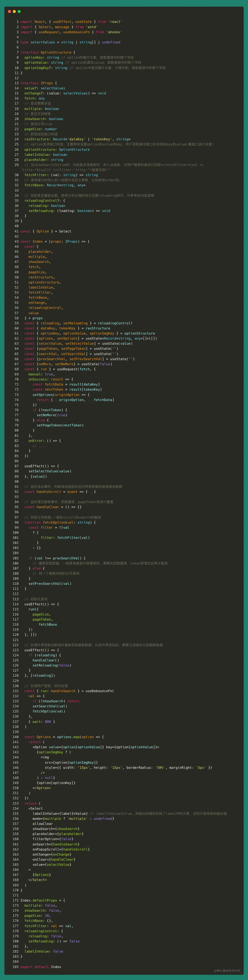Image resolution: width=248 pixels, height=980 pixels.
Task: Click the 'pageSize: 10,' default line
Action: pos(37,916)
